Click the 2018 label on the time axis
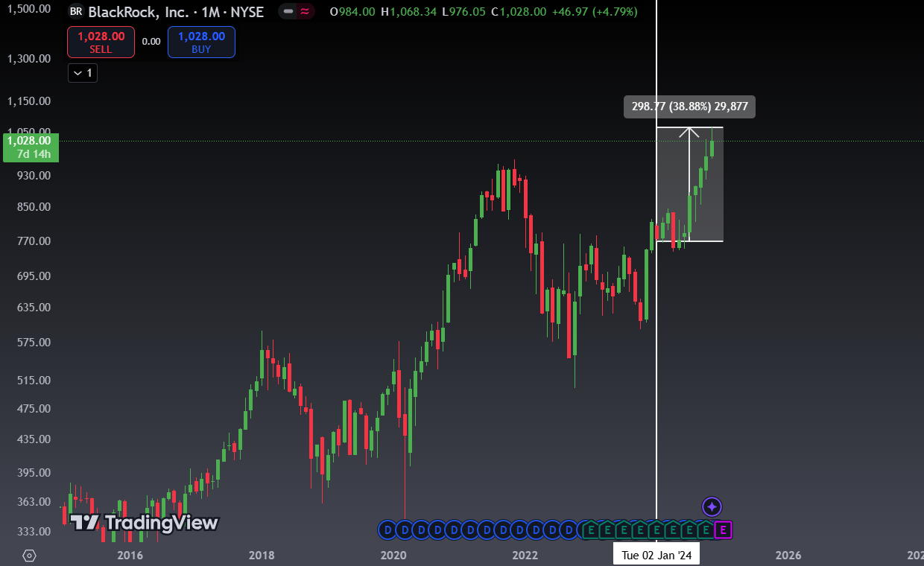This screenshot has width=924, height=566. point(262,556)
